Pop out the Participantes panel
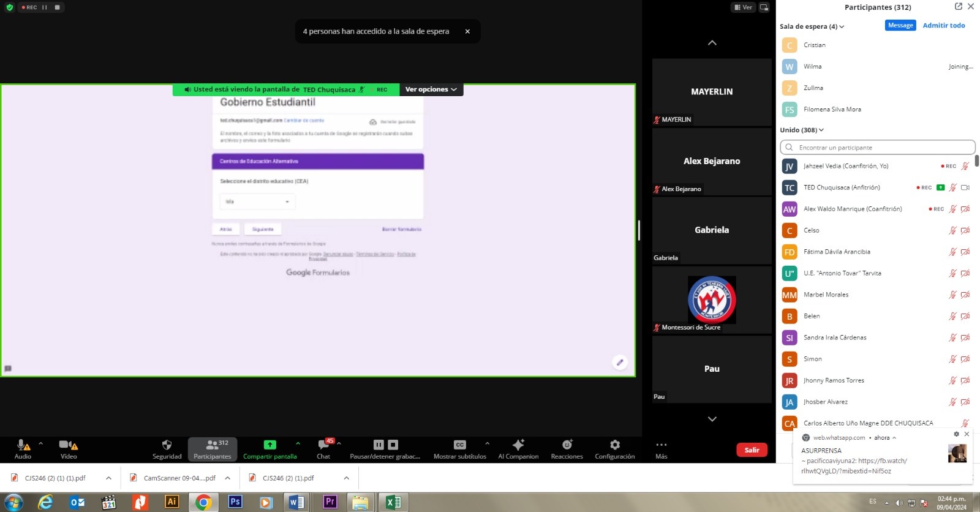 click(959, 6)
